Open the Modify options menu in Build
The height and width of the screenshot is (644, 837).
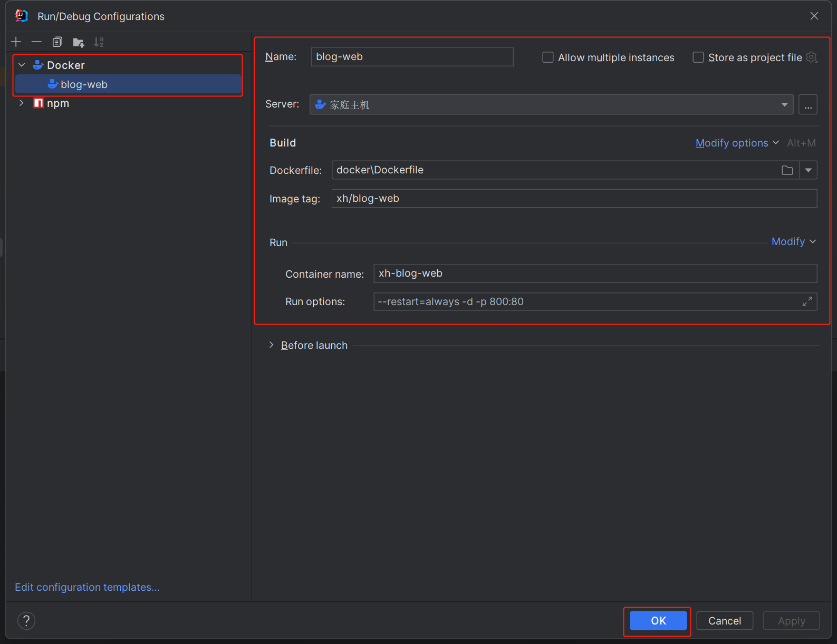coord(736,143)
